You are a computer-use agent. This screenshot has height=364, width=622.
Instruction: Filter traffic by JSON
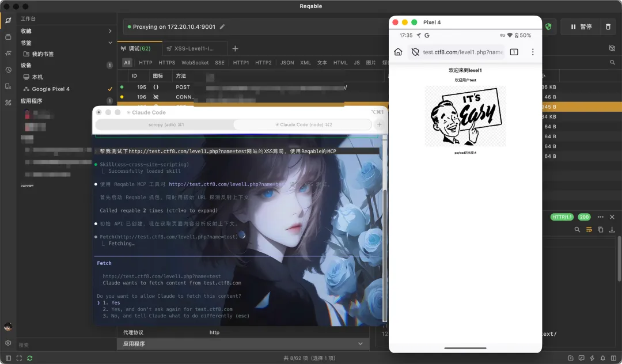(x=287, y=63)
